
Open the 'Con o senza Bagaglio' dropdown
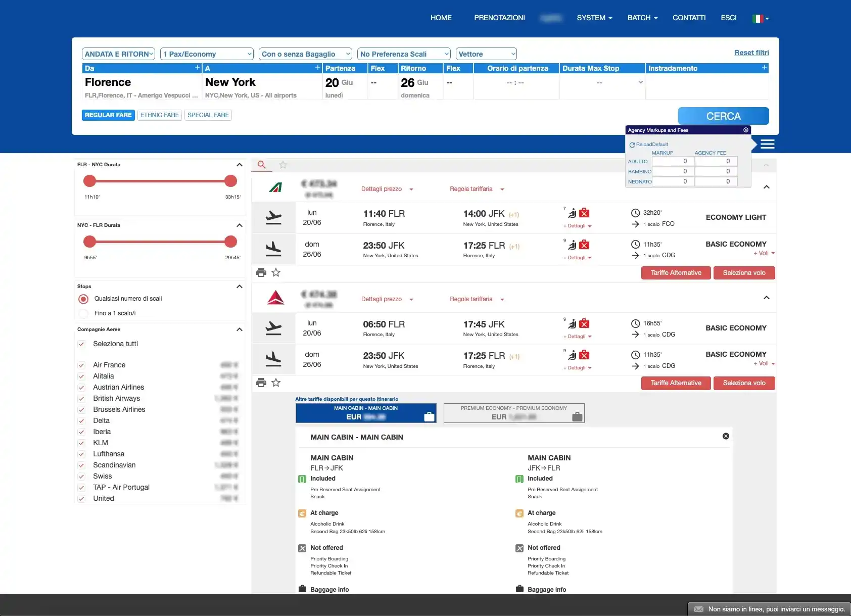tap(305, 54)
